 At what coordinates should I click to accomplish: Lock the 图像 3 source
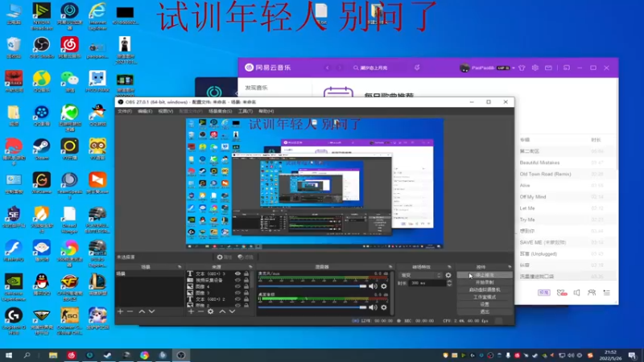tap(246, 293)
